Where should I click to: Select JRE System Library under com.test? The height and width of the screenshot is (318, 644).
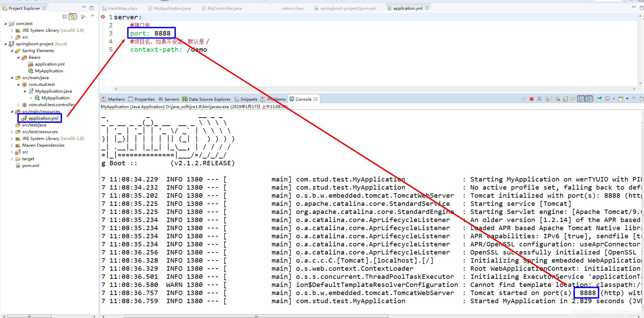(50, 30)
